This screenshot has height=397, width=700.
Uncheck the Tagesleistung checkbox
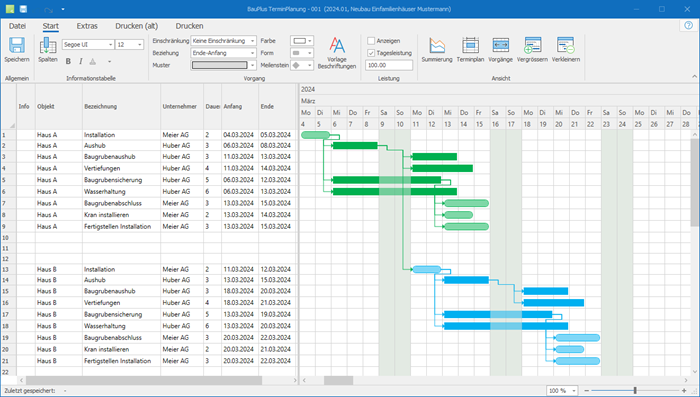pos(371,53)
